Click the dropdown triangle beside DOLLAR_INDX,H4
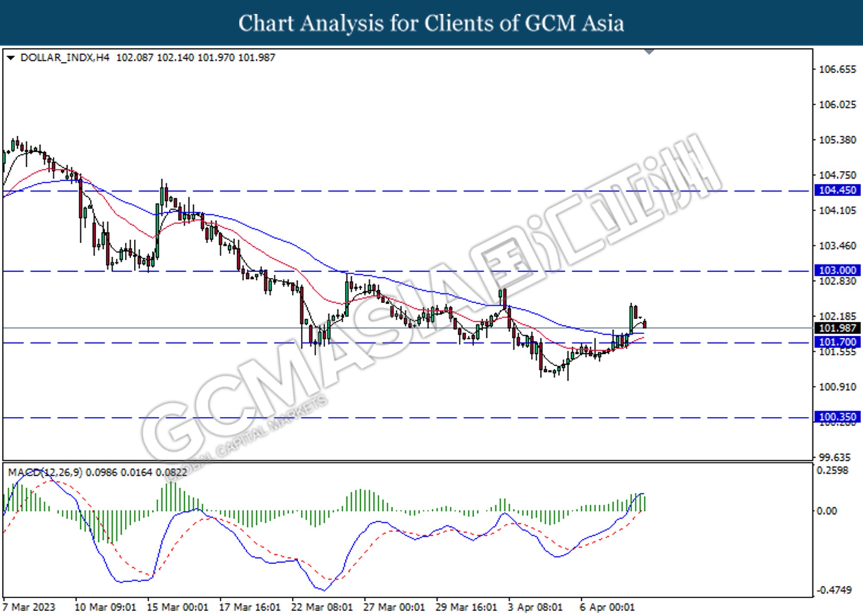Image resolution: width=863 pixels, height=616 pixels. click(11, 57)
